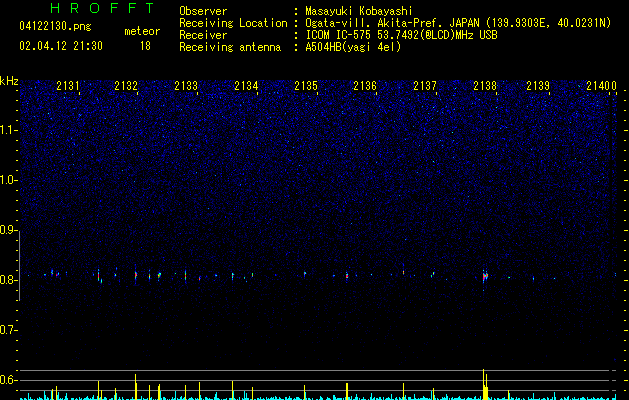Click the 0.7 frequency axis label
This screenshot has width=629, height=400.
coord(8,330)
